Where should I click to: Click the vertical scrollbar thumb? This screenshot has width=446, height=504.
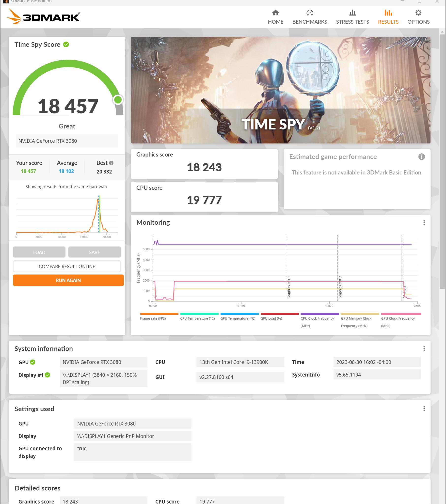[442, 161]
